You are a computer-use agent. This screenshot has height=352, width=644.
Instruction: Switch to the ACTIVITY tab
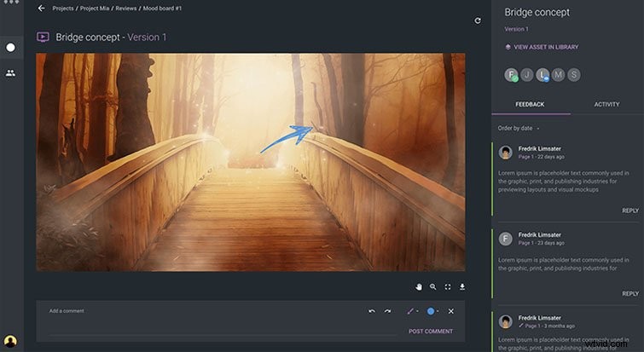[x=606, y=105]
